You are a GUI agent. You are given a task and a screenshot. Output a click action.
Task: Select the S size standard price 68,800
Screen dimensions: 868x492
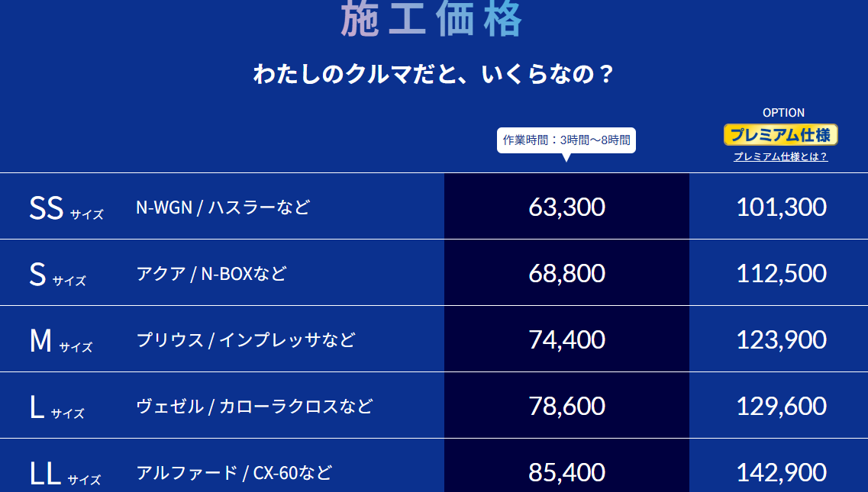coord(566,273)
